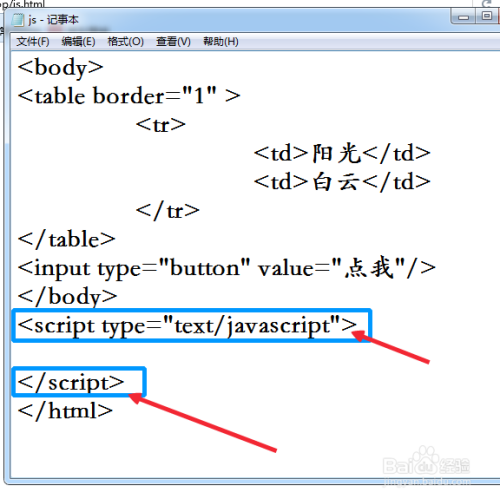Click the Notepad icon in title bar
The image size is (500, 499).
click(x=18, y=20)
